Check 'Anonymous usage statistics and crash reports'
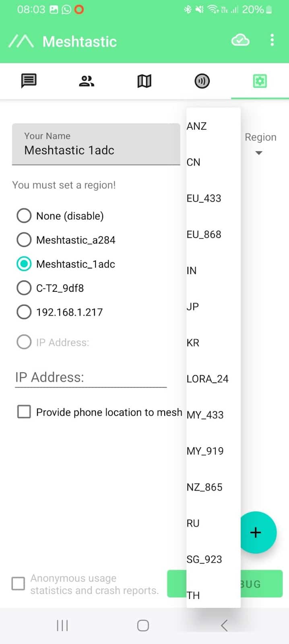Screen dimensions: 289x644 [x=18, y=584]
